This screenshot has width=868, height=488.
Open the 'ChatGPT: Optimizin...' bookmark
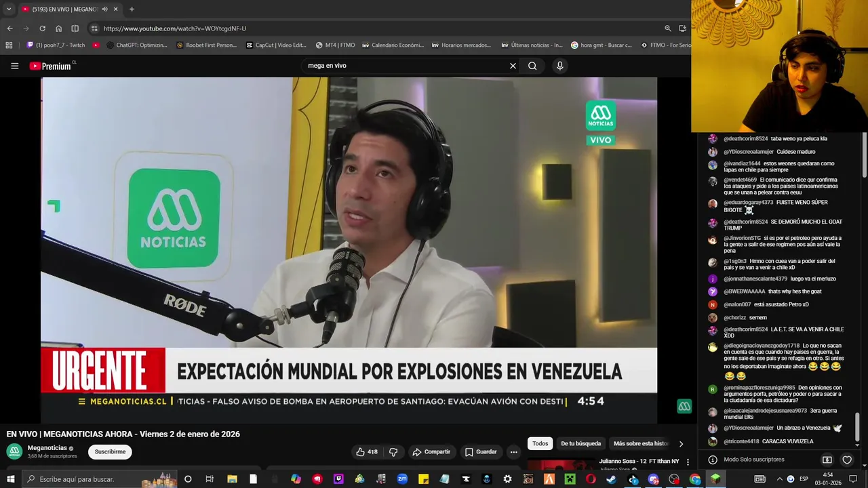click(x=137, y=45)
